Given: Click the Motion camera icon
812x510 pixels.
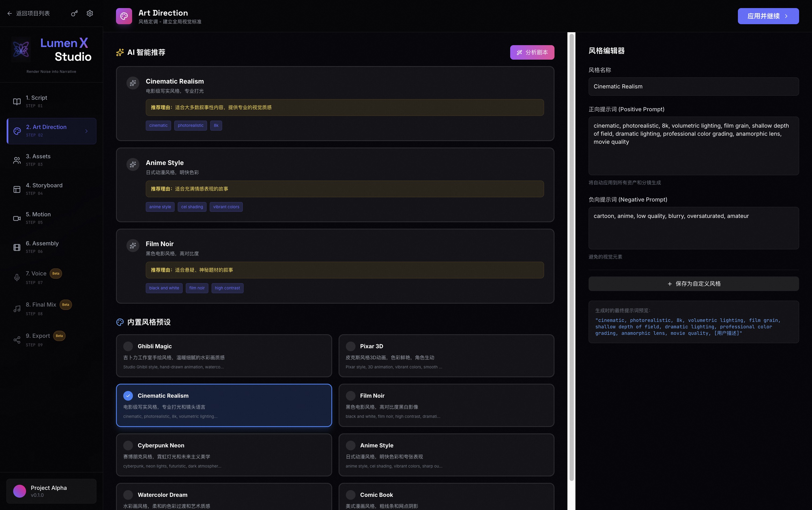Looking at the screenshot, I should (x=17, y=218).
